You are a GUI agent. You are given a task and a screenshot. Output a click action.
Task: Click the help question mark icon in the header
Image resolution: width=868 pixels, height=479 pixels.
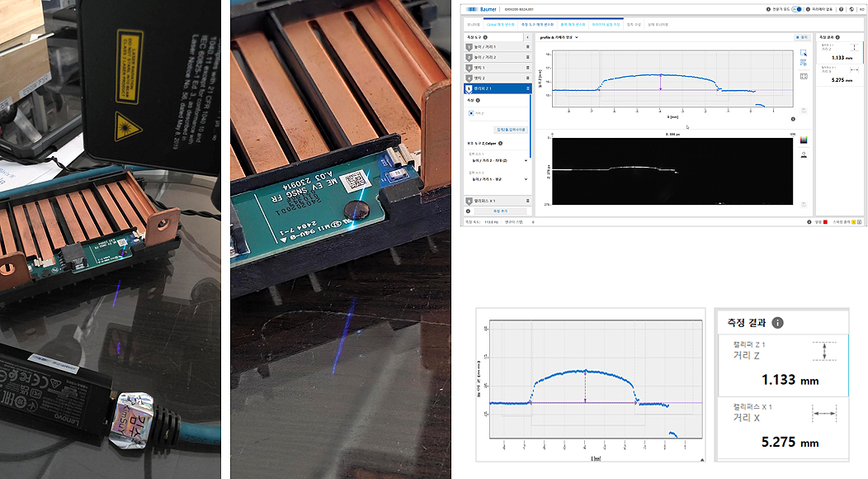pyautogui.click(x=840, y=11)
